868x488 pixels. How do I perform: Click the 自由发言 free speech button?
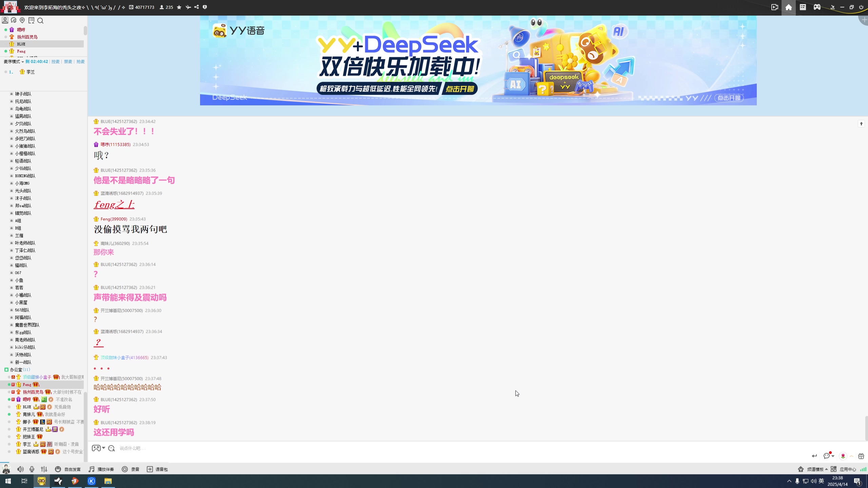[x=68, y=469]
